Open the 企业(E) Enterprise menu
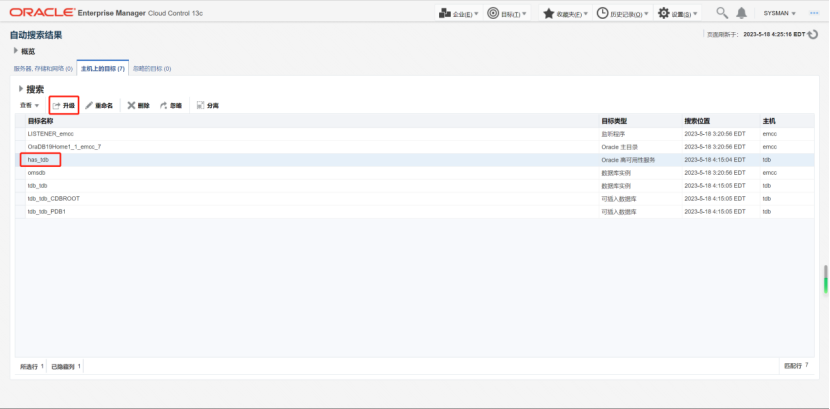830x409 pixels. pos(458,13)
